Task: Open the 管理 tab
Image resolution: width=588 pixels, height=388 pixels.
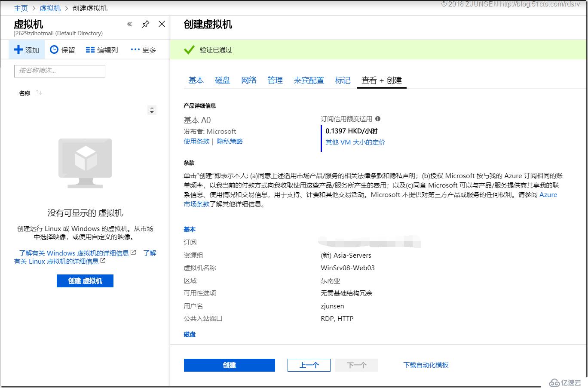Action: (x=275, y=80)
